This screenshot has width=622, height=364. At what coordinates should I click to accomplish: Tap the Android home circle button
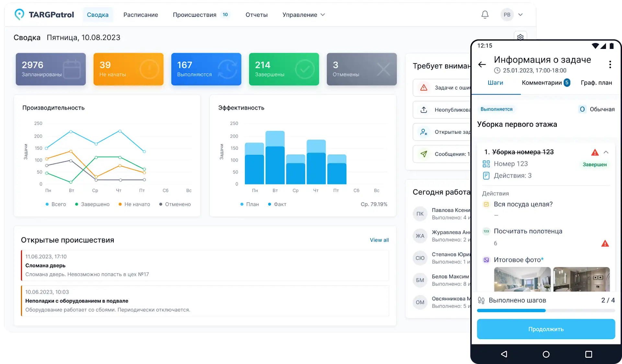point(546,354)
